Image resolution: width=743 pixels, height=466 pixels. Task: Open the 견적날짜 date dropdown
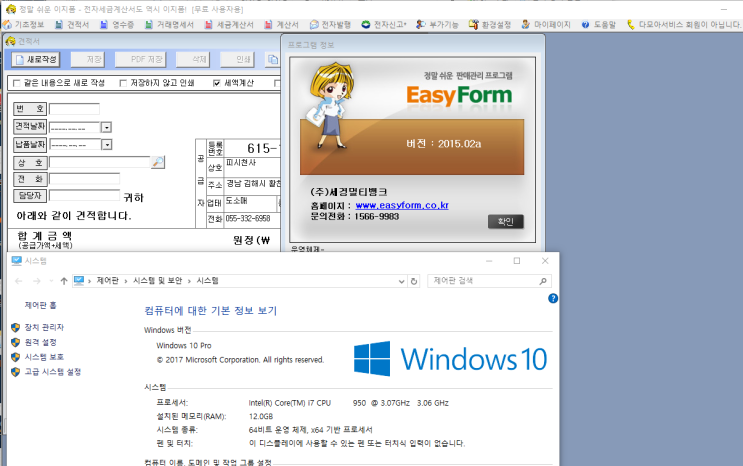[x=107, y=127]
